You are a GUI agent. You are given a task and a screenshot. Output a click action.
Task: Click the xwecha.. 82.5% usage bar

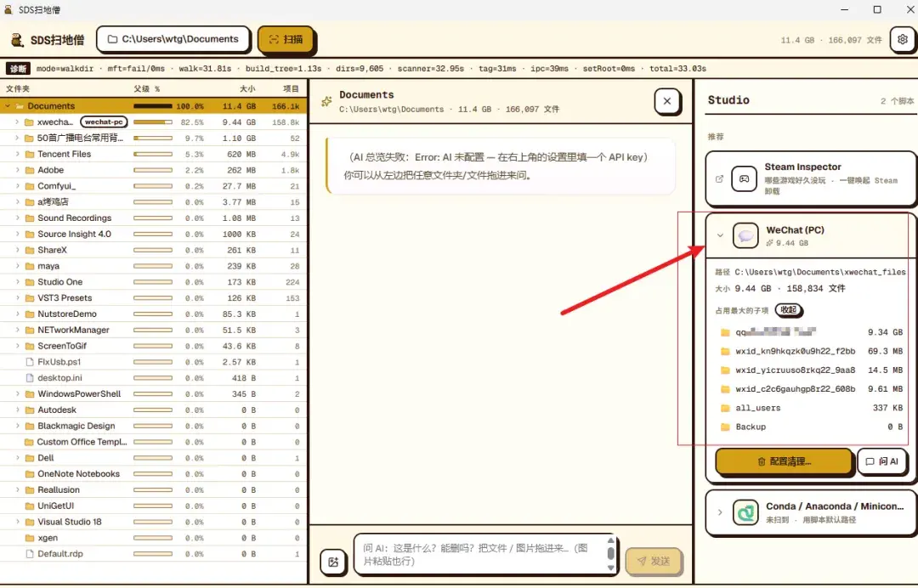[x=153, y=122]
